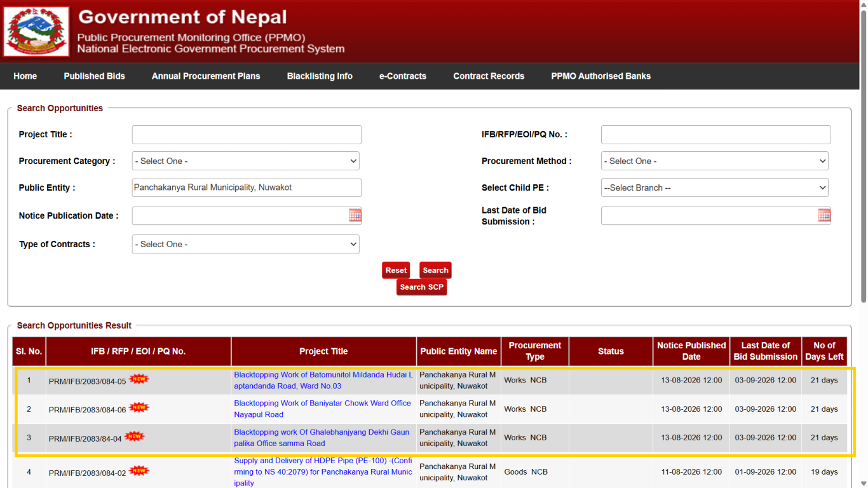Click NEW badge beside PRM/IFB/2083/084-05
The image size is (868, 488).
tap(139, 379)
